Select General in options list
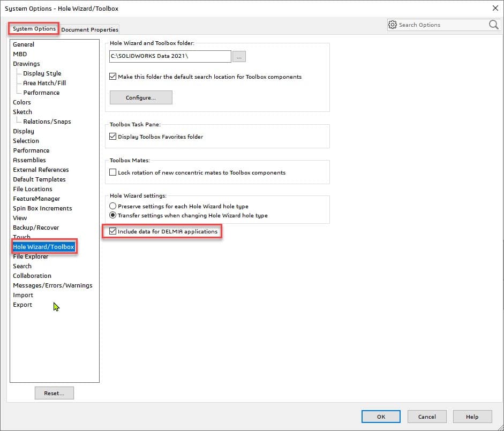Screen dimensions: 504x431 click(24, 44)
